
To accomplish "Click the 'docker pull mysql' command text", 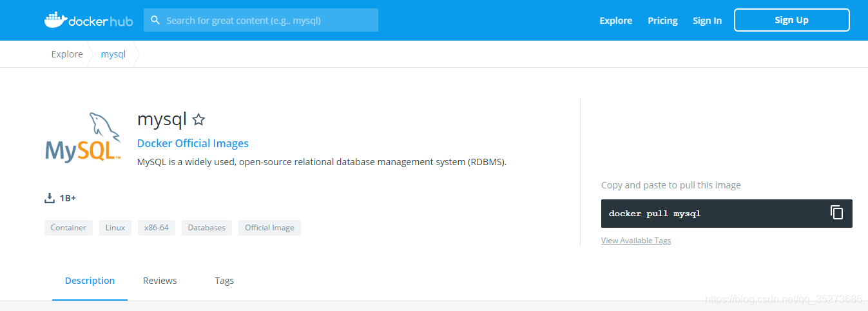I will [x=654, y=214].
